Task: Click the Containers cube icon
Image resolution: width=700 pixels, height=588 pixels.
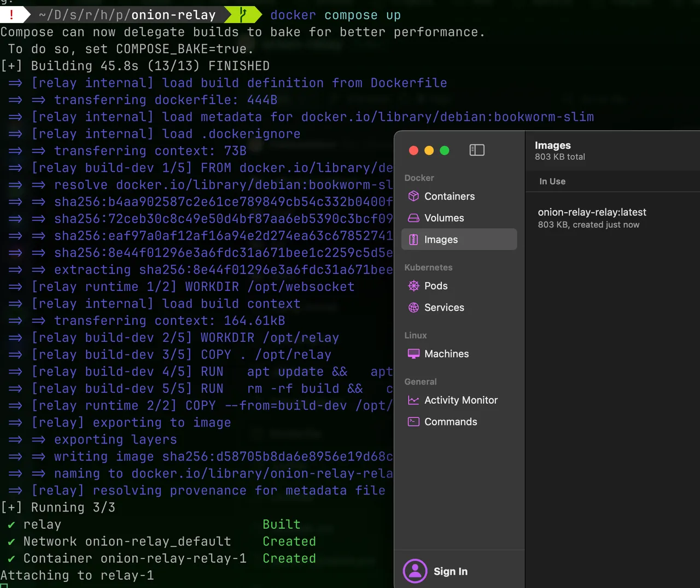Action: pyautogui.click(x=413, y=196)
